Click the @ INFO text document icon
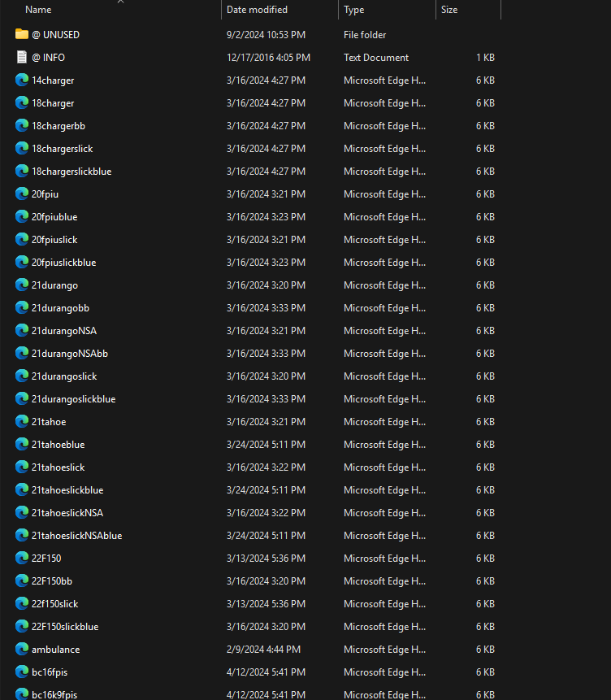611x700 pixels. (x=21, y=57)
